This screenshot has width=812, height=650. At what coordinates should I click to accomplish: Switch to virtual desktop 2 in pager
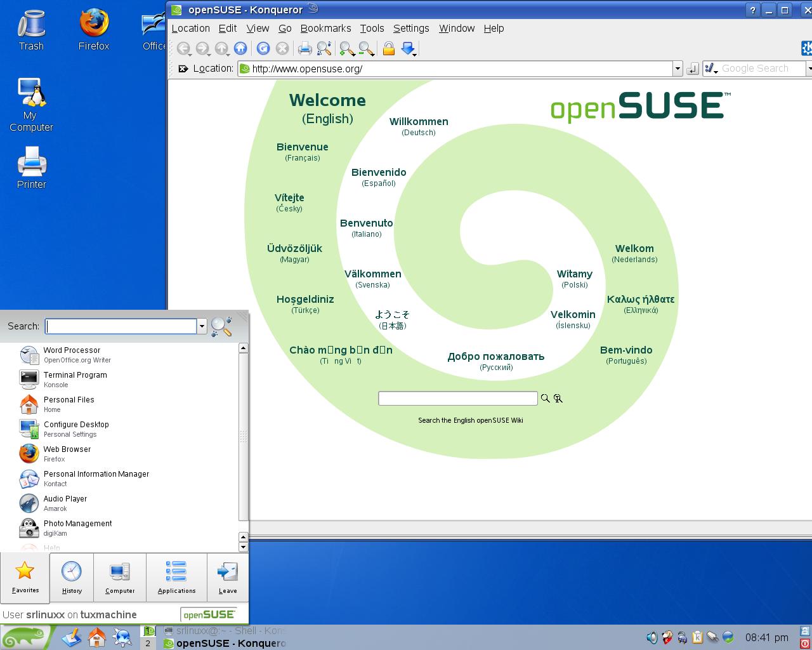pyautogui.click(x=148, y=643)
